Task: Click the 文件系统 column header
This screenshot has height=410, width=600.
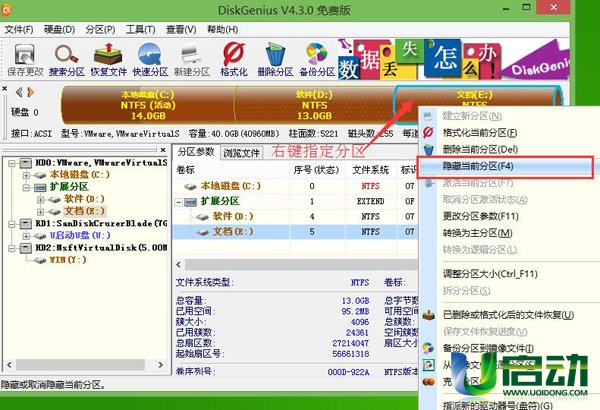Action: click(370, 170)
